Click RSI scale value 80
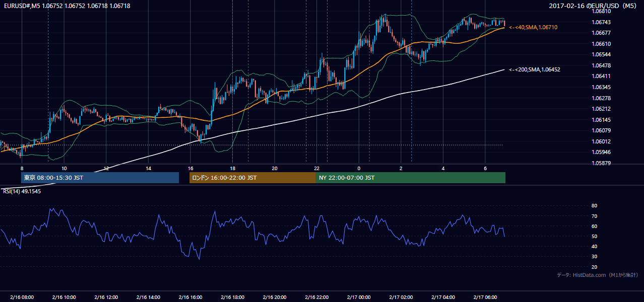 click(x=594, y=206)
